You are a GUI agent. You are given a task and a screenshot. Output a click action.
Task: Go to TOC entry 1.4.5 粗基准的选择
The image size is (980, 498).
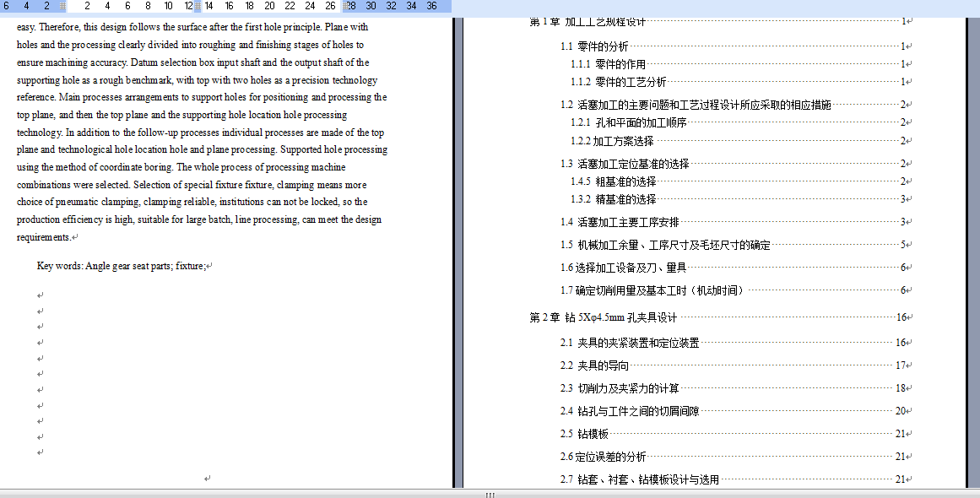[x=740, y=181]
